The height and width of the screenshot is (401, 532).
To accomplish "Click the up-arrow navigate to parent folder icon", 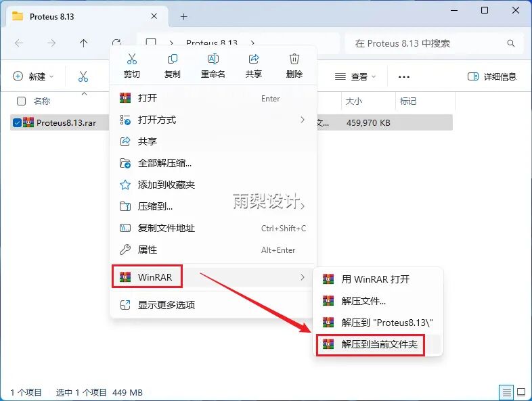I will click(x=83, y=43).
